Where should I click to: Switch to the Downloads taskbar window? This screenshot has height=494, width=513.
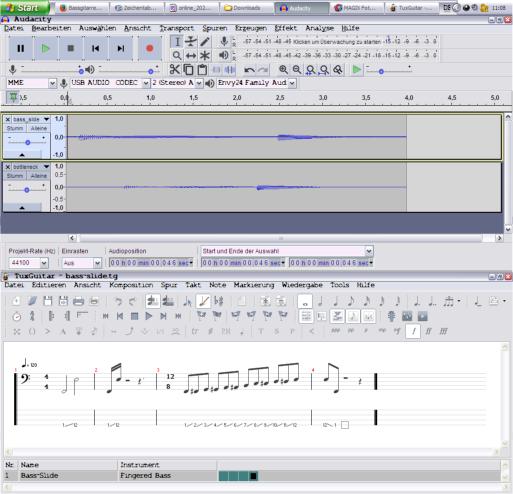(247, 8)
